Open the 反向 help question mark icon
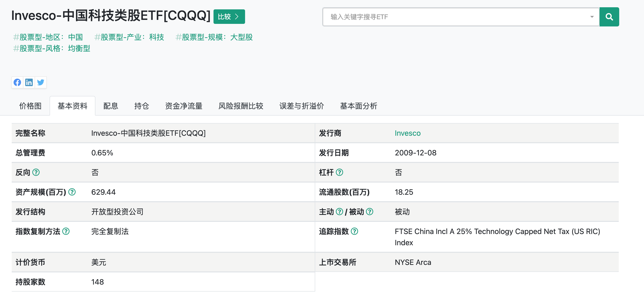The image size is (644, 300). click(36, 172)
